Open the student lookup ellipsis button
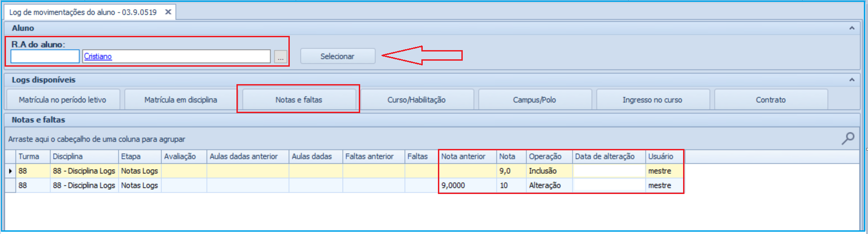The width and height of the screenshot is (868, 234). [281, 57]
